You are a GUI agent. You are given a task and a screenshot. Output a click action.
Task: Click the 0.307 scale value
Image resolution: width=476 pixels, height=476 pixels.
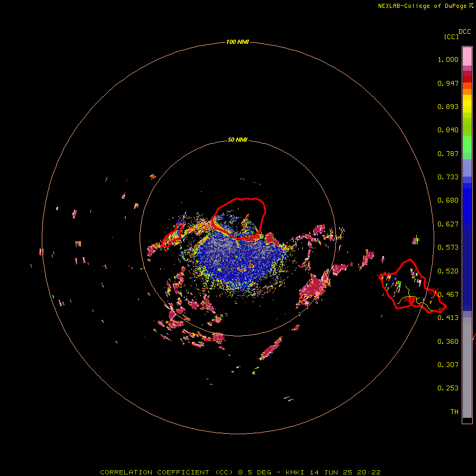pos(448,365)
